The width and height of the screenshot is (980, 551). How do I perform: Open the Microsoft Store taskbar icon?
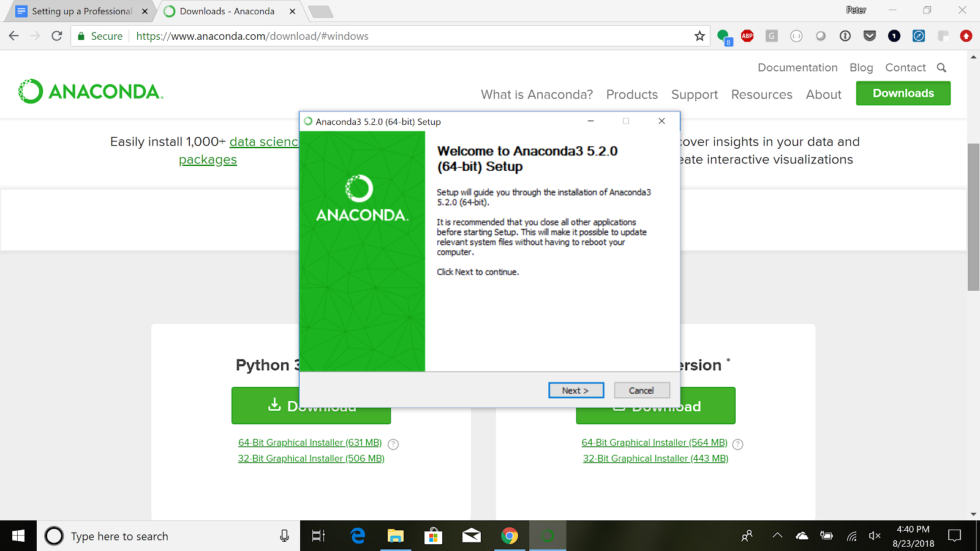(x=434, y=536)
